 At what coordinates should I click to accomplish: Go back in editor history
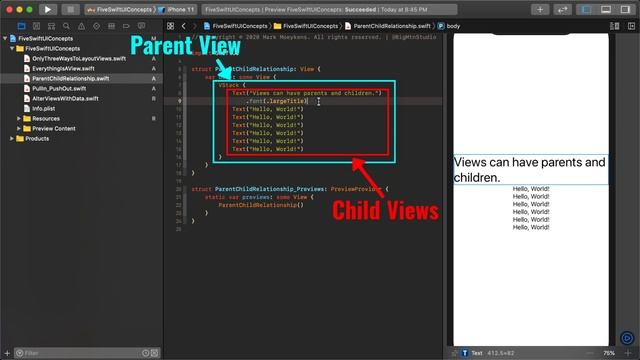[x=184, y=26]
